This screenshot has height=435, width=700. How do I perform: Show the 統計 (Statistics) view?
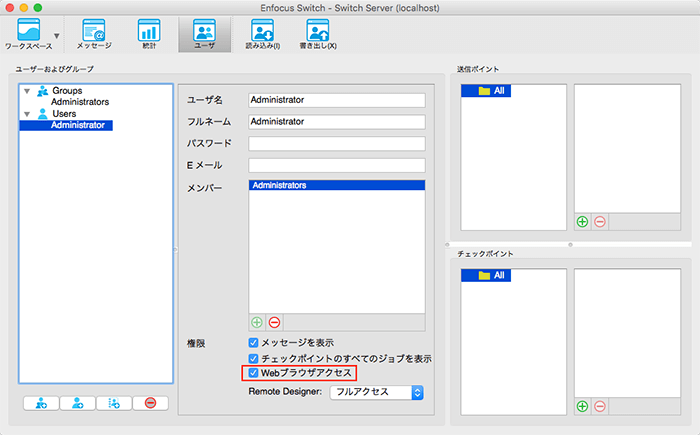(149, 34)
